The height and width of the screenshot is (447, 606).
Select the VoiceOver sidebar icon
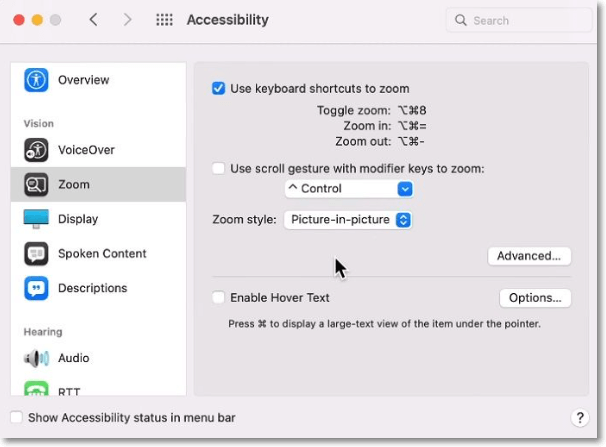(x=36, y=150)
